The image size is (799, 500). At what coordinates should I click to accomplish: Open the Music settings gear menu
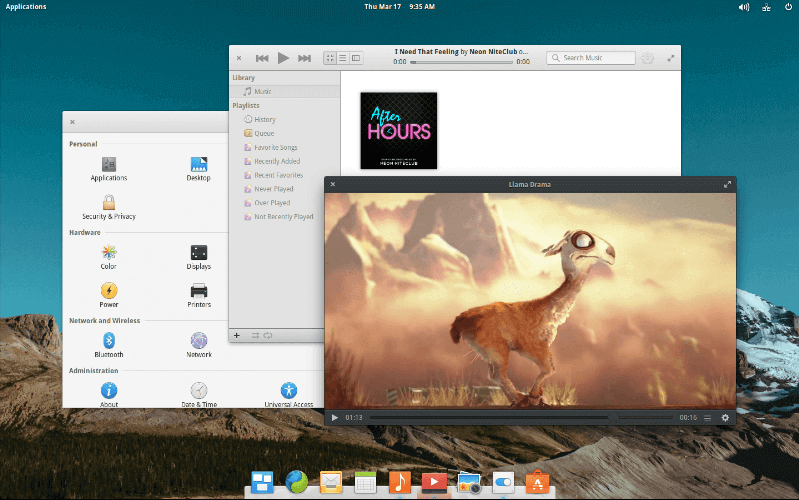[x=647, y=58]
